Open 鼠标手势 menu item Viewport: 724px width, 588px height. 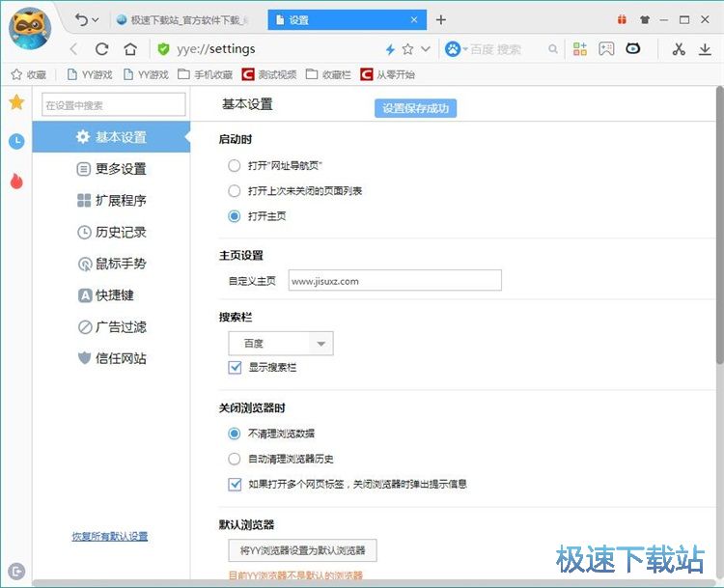coord(111,264)
